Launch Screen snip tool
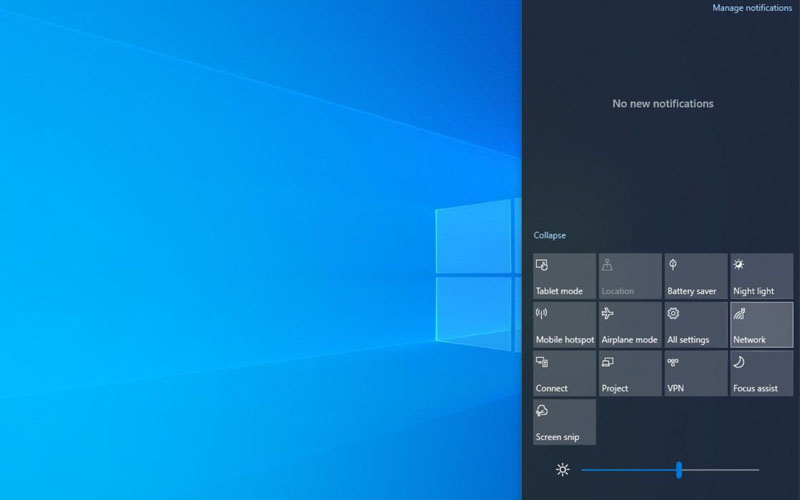Image resolution: width=800 pixels, height=500 pixels. [564, 422]
